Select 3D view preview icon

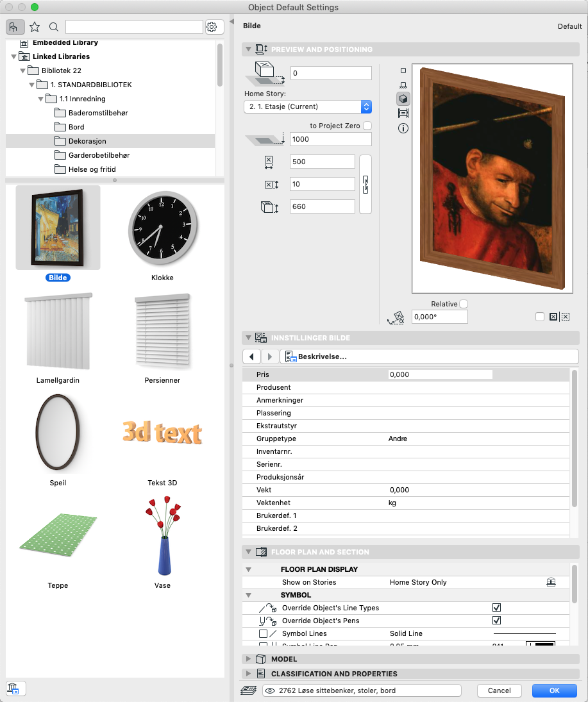[403, 99]
